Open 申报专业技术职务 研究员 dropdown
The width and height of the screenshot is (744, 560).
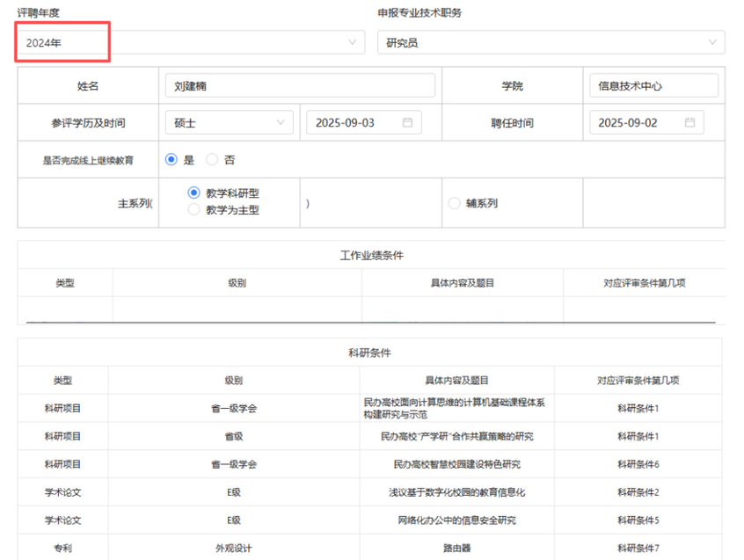(712, 42)
